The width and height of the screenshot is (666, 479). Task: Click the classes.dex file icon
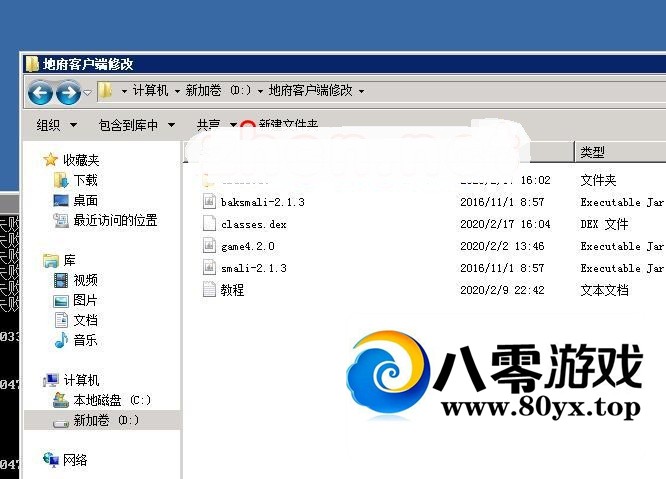209,224
